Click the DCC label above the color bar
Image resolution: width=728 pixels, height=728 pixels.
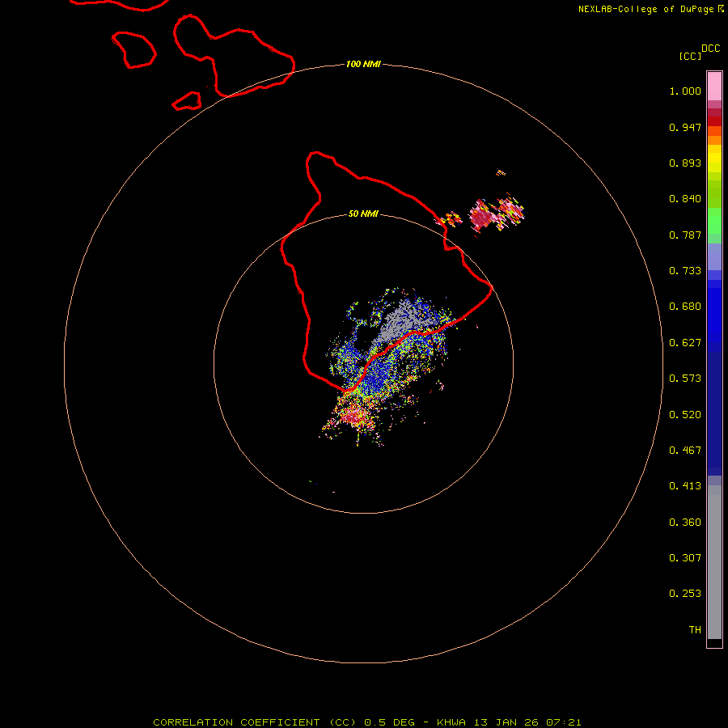[710, 49]
